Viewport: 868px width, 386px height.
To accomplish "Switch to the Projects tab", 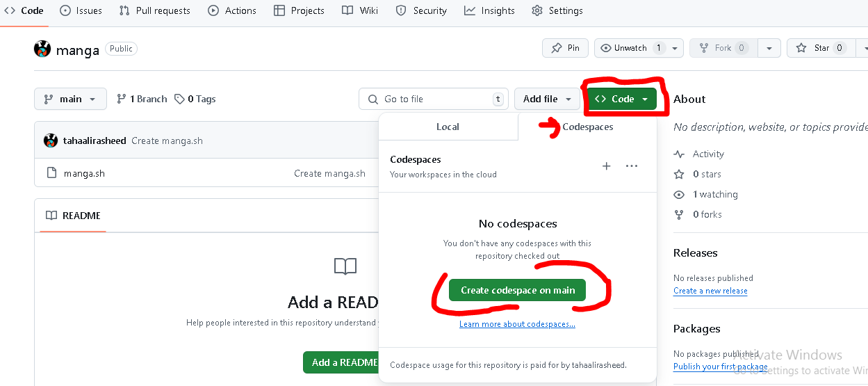I will (x=299, y=10).
